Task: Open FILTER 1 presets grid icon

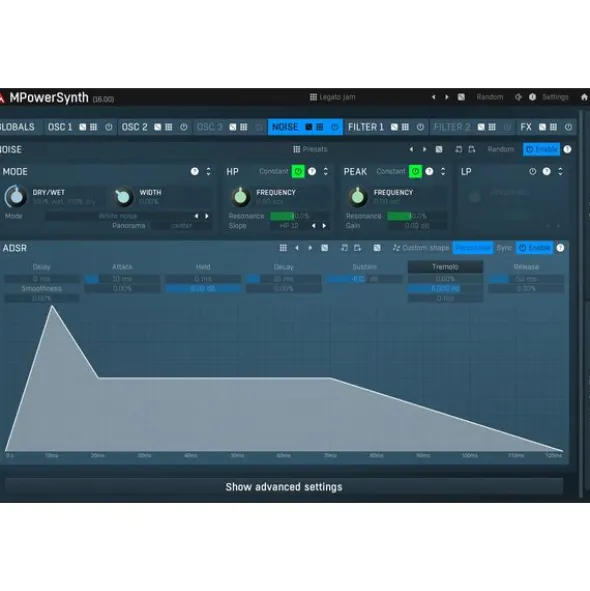Action: [405, 127]
